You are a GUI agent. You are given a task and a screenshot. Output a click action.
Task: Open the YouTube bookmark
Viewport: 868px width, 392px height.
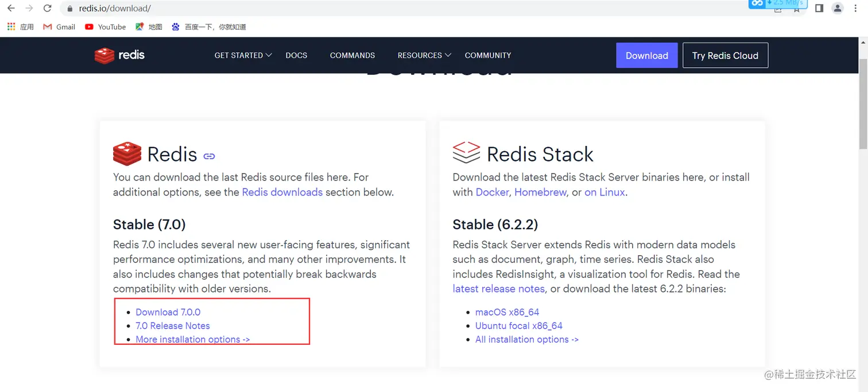click(105, 27)
